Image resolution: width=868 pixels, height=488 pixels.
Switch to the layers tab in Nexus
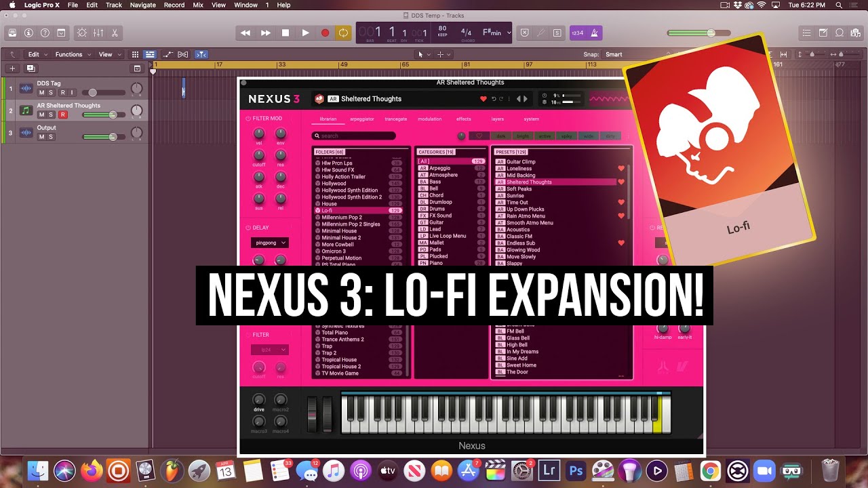coord(498,119)
